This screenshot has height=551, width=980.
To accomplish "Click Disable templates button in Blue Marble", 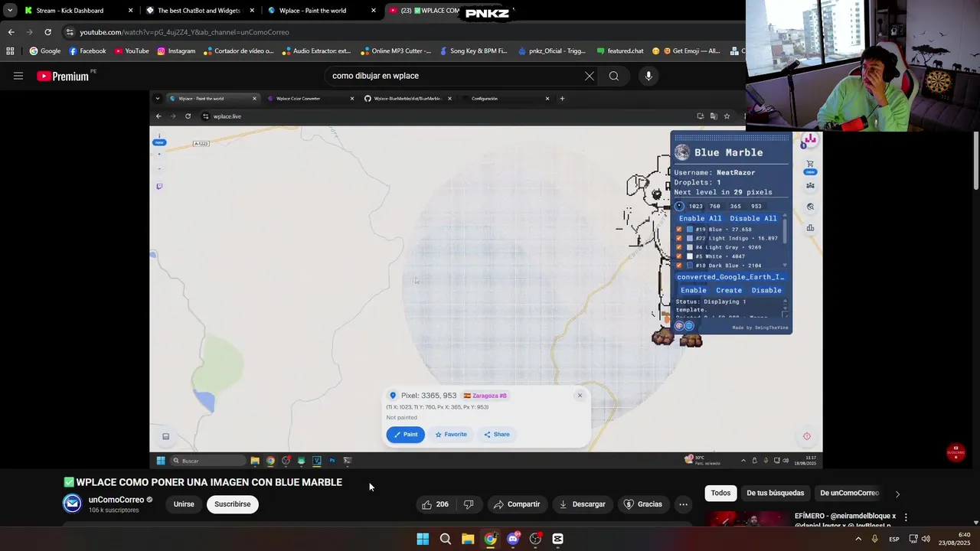I will click(766, 290).
